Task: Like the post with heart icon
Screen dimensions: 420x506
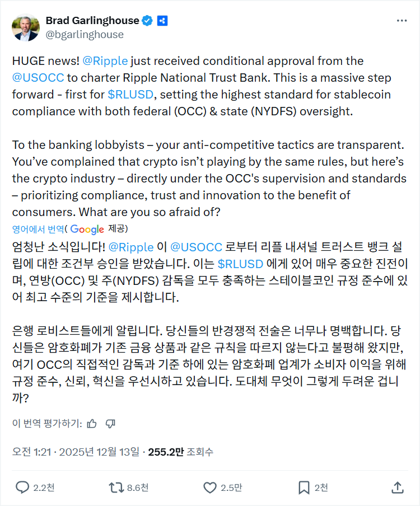Action: click(x=209, y=488)
